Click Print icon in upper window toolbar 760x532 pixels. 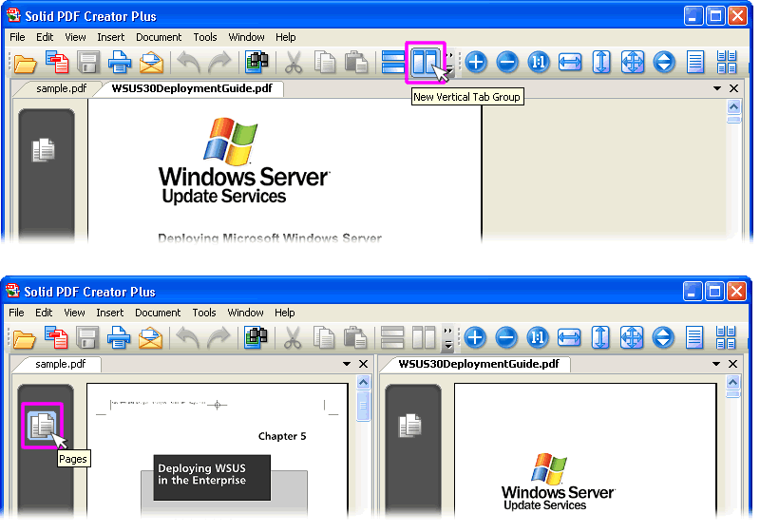pos(120,63)
